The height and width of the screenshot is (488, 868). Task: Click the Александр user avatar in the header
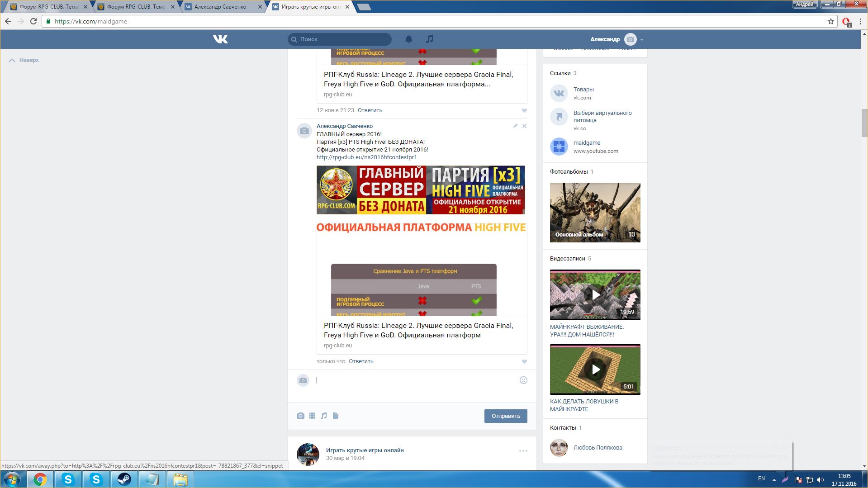[x=631, y=39]
